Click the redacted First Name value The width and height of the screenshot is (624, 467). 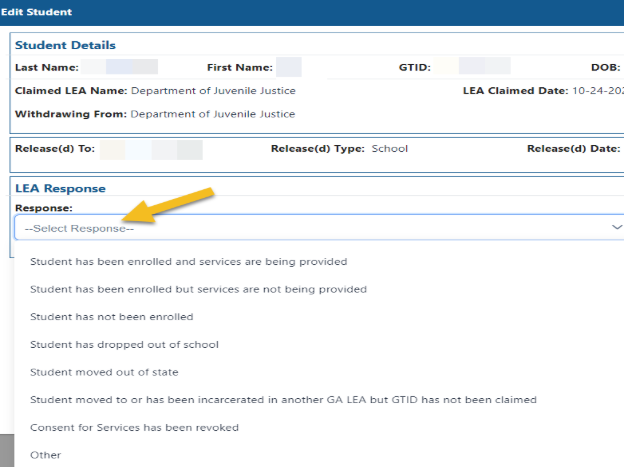288,67
